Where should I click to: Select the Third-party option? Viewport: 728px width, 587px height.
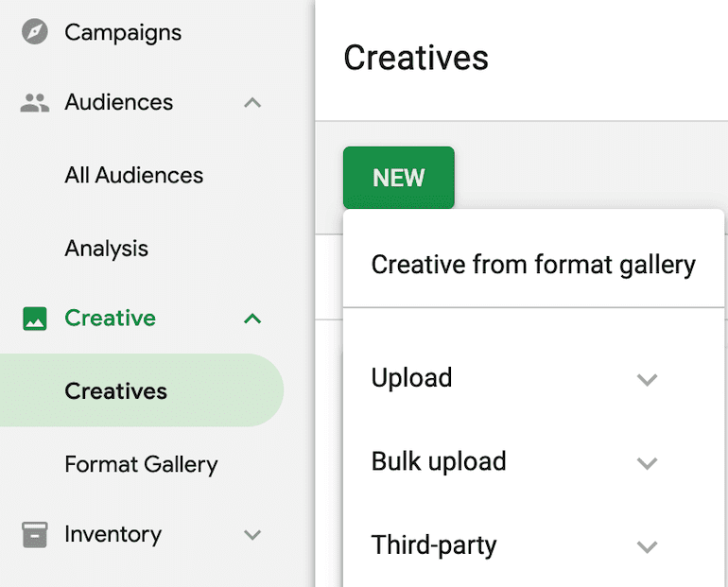[533, 544]
